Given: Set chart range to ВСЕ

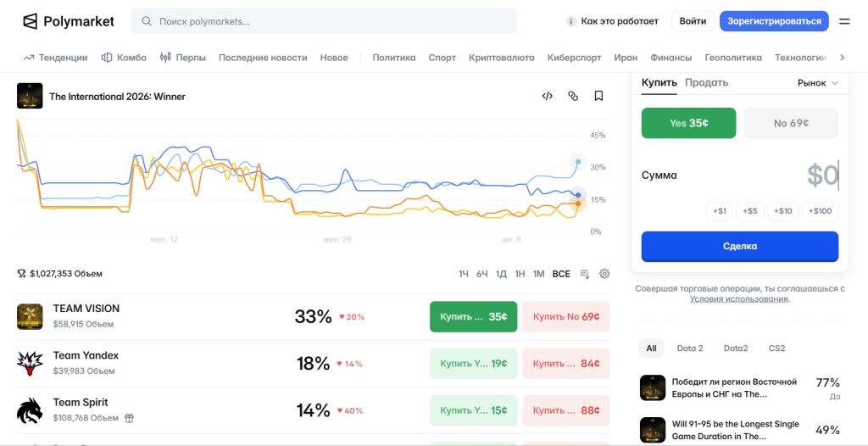Looking at the screenshot, I should pyautogui.click(x=561, y=274).
